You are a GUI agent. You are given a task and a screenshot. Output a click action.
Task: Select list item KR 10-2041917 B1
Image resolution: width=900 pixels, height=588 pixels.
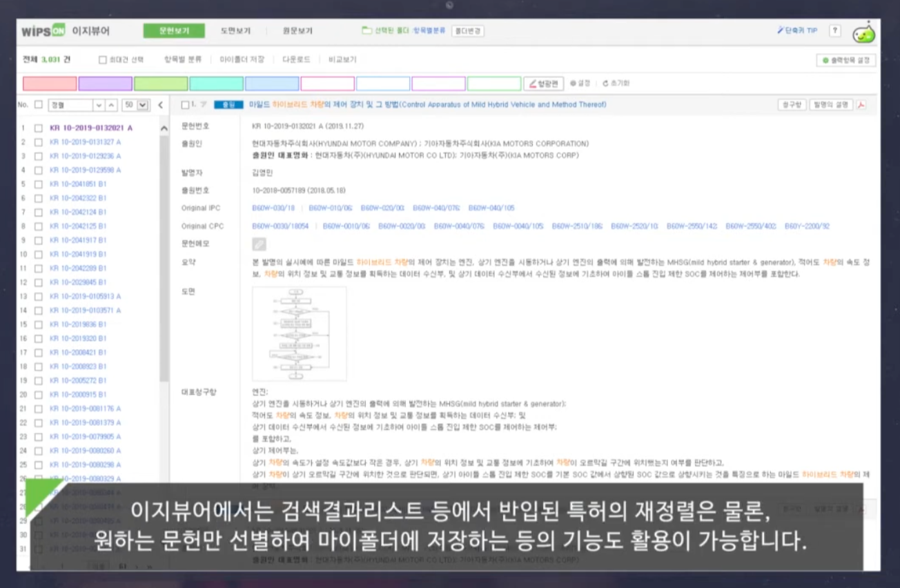(x=78, y=240)
